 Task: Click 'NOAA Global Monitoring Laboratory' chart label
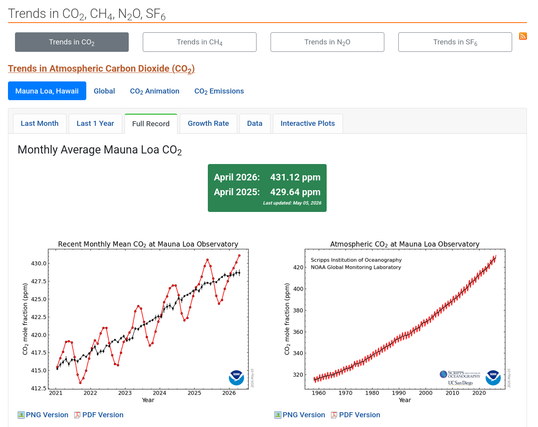(356, 267)
